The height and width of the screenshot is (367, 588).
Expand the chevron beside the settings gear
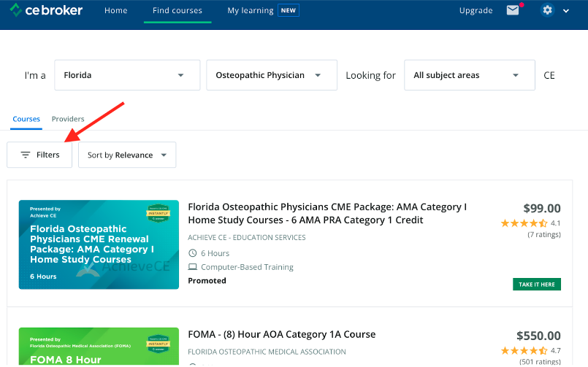pos(566,11)
